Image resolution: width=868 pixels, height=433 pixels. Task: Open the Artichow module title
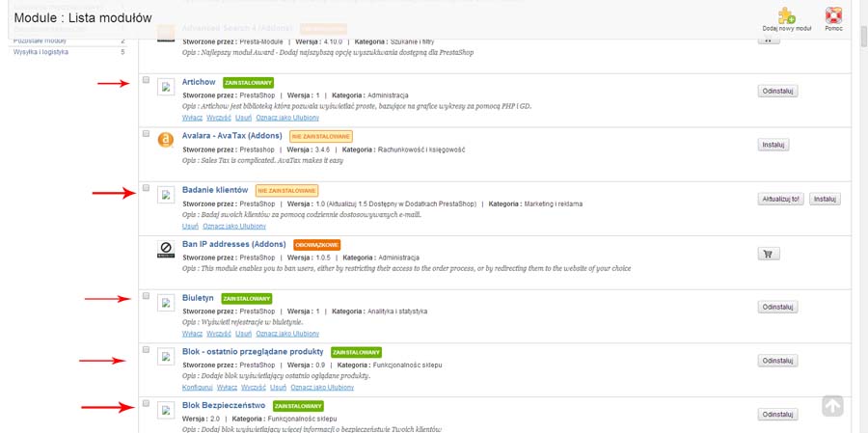coord(199,82)
